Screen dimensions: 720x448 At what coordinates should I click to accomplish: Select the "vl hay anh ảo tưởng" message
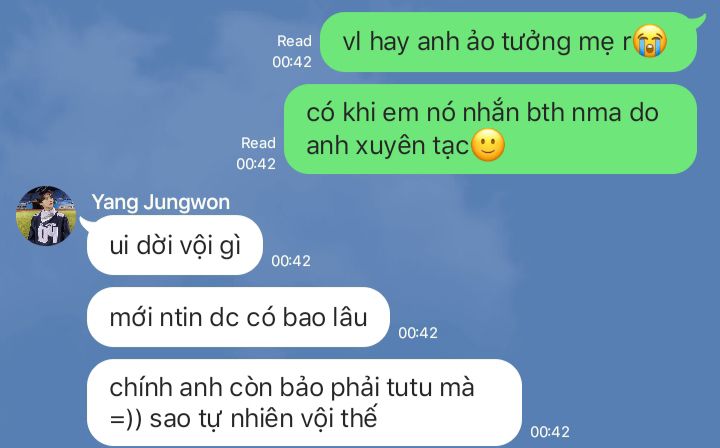pos(508,42)
